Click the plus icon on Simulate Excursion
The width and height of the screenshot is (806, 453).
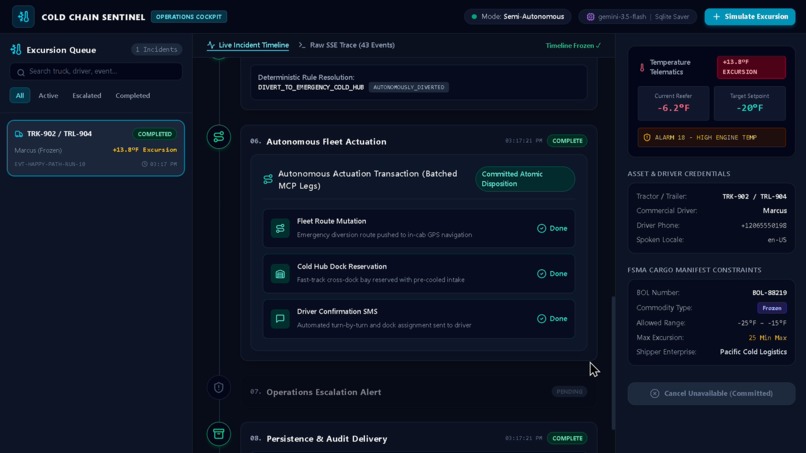click(x=716, y=17)
